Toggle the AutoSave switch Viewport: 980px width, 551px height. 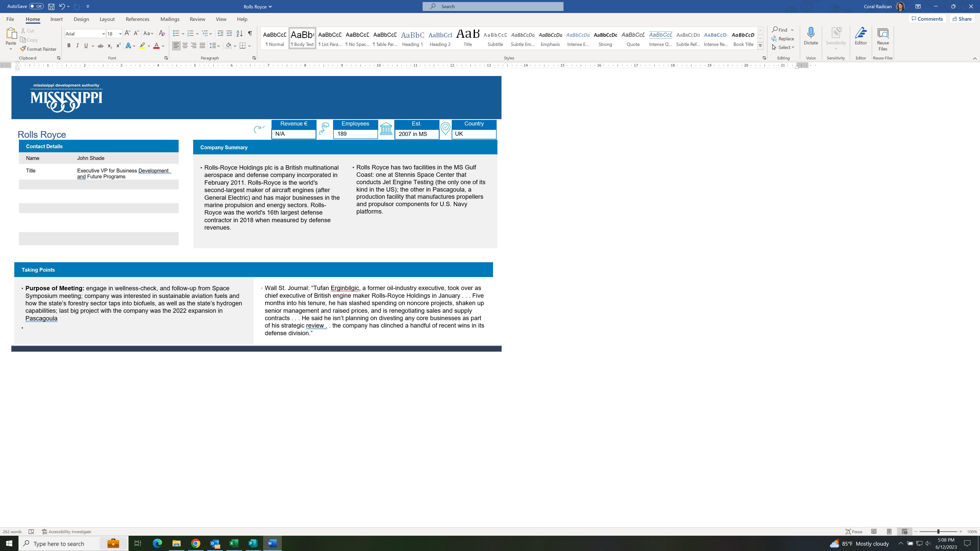point(36,6)
